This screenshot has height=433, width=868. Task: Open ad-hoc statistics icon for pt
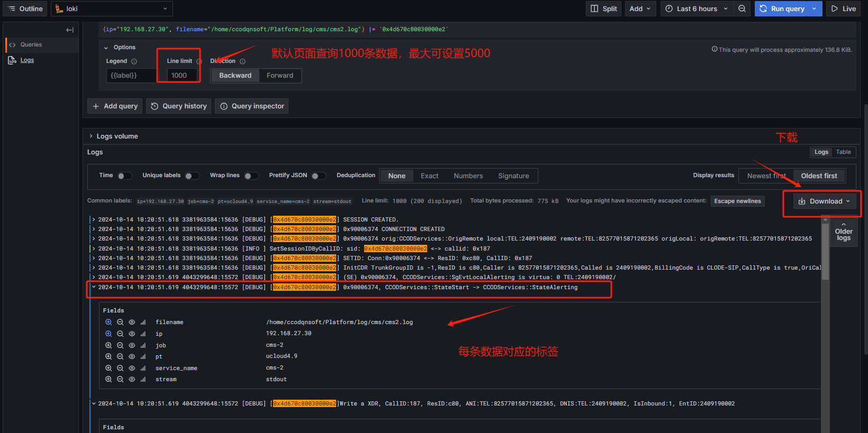click(x=143, y=356)
